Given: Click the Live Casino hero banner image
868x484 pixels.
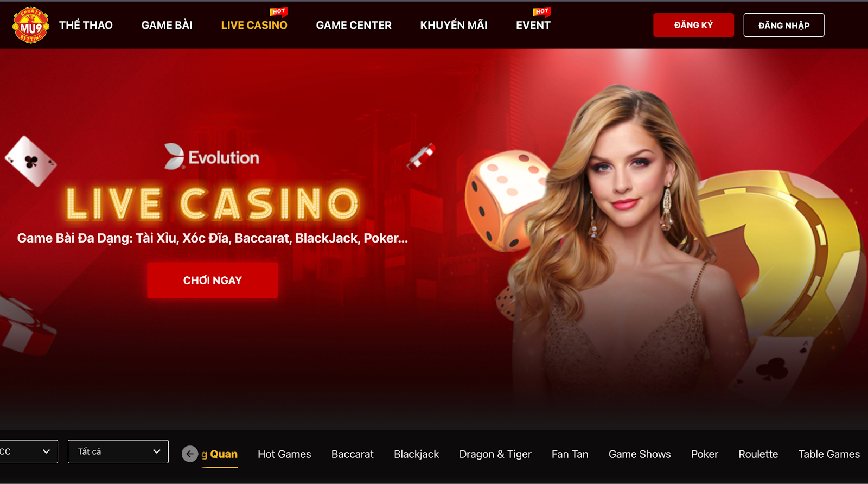Looking at the screenshot, I should click(x=434, y=239).
